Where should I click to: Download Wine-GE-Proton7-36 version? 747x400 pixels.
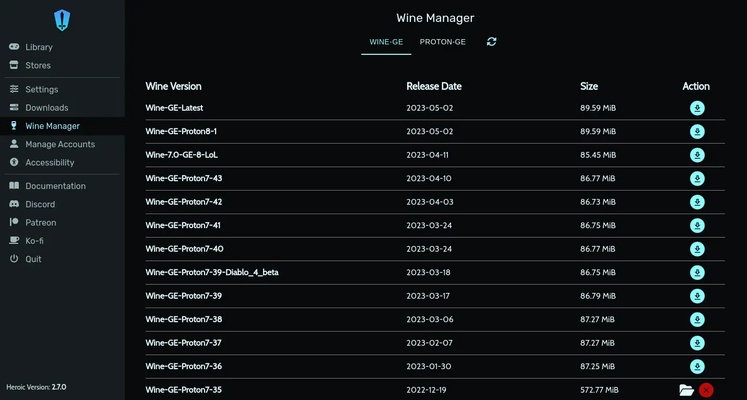697,367
